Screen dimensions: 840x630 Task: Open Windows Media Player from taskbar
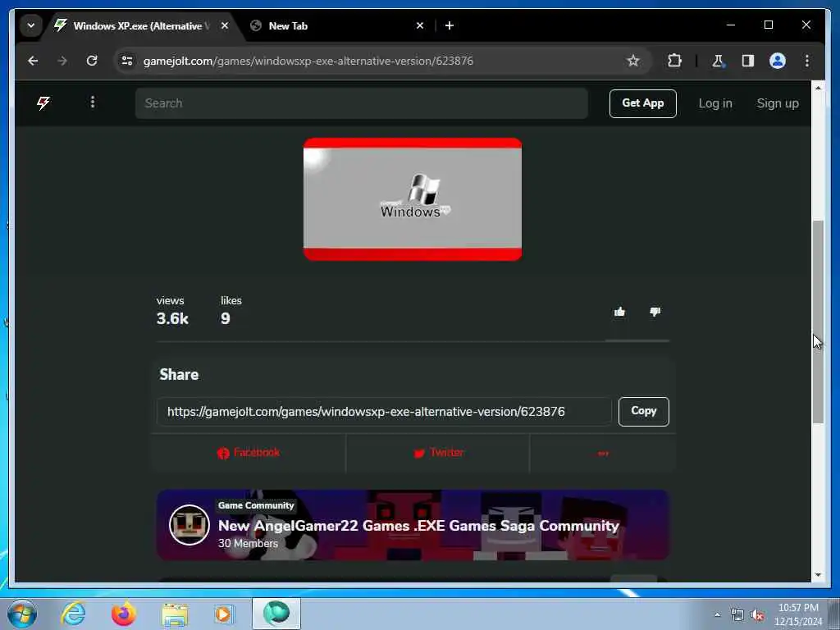coord(223,614)
